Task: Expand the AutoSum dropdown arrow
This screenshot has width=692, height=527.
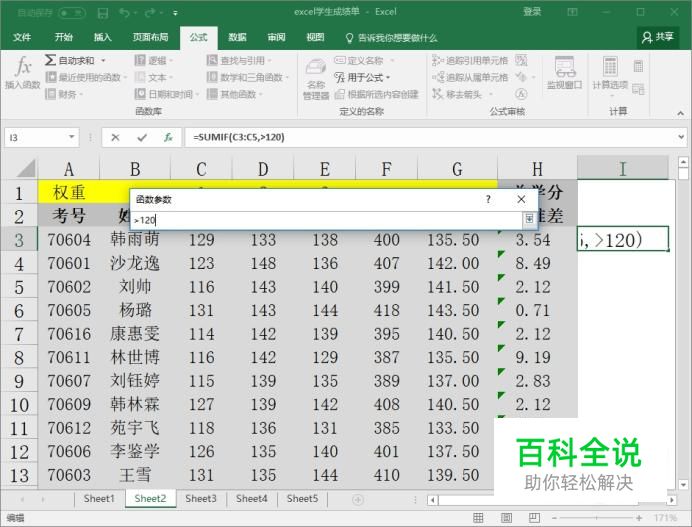Action: click(103, 60)
